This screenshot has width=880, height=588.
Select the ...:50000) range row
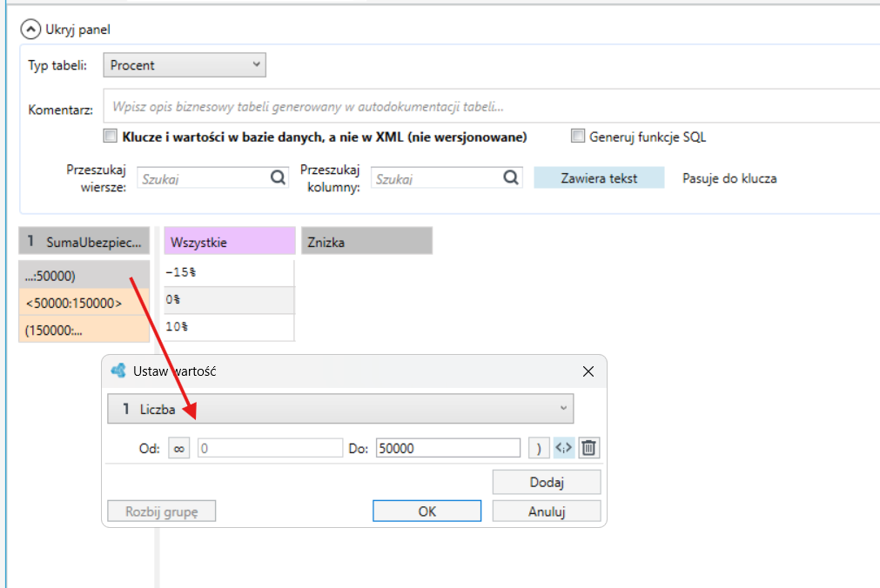tap(84, 275)
